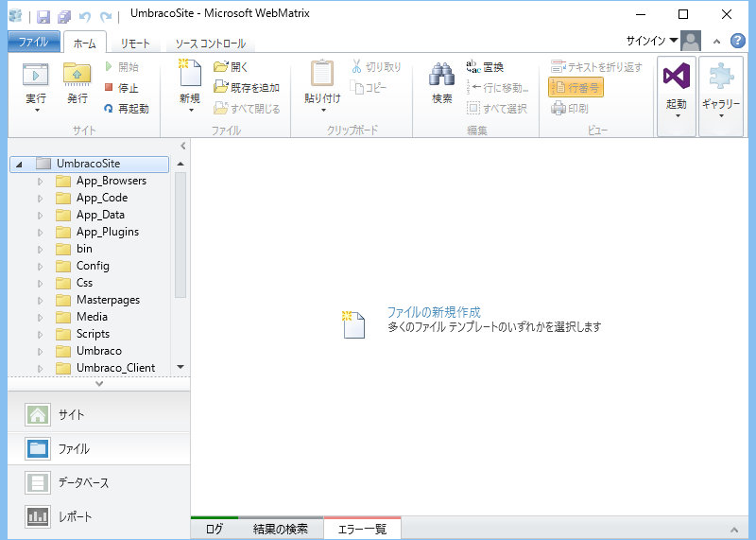Click the 開始 start icon
The image size is (756, 540).
pyautogui.click(x=109, y=66)
